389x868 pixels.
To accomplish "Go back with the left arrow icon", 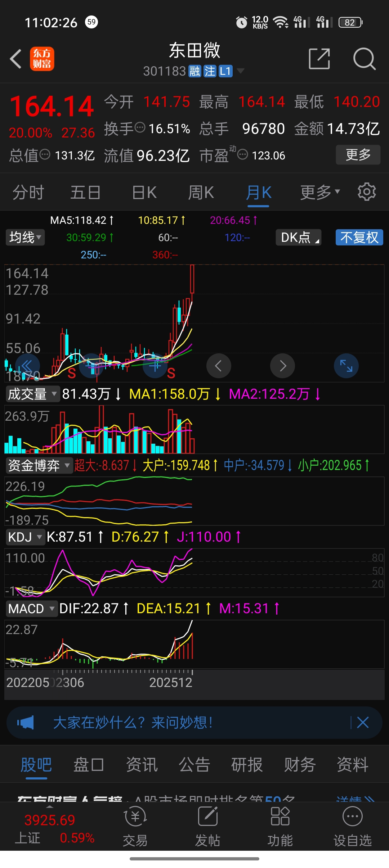I will pyautogui.click(x=16, y=59).
